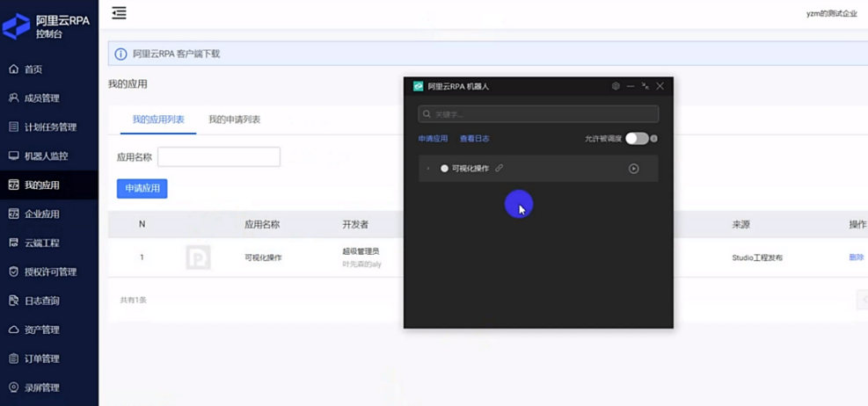Click the blue 申请应用 button

(x=142, y=189)
